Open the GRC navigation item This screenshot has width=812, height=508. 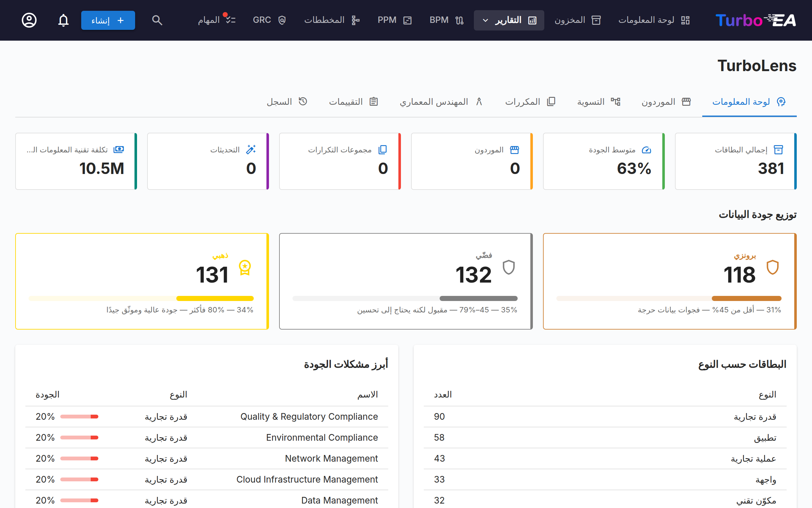[269, 20]
